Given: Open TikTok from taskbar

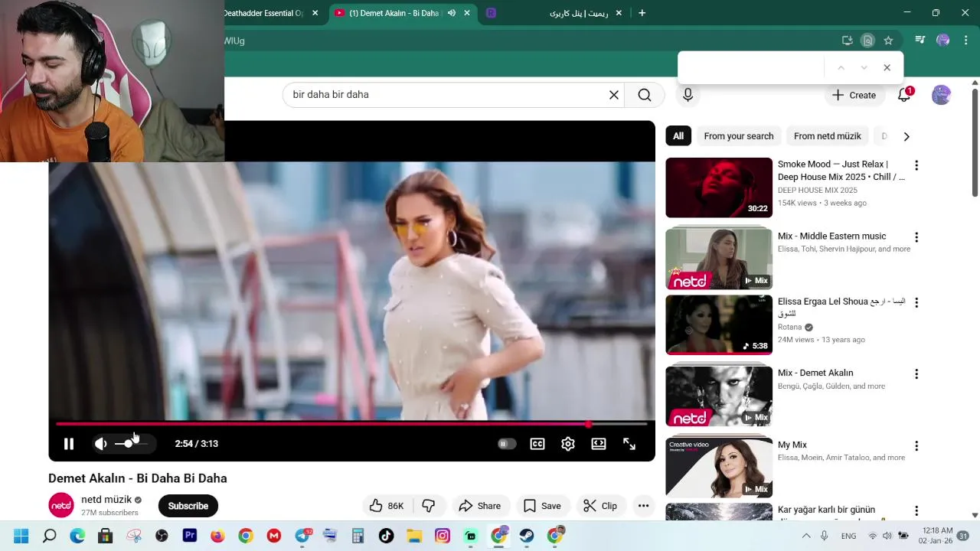Looking at the screenshot, I should (386, 536).
